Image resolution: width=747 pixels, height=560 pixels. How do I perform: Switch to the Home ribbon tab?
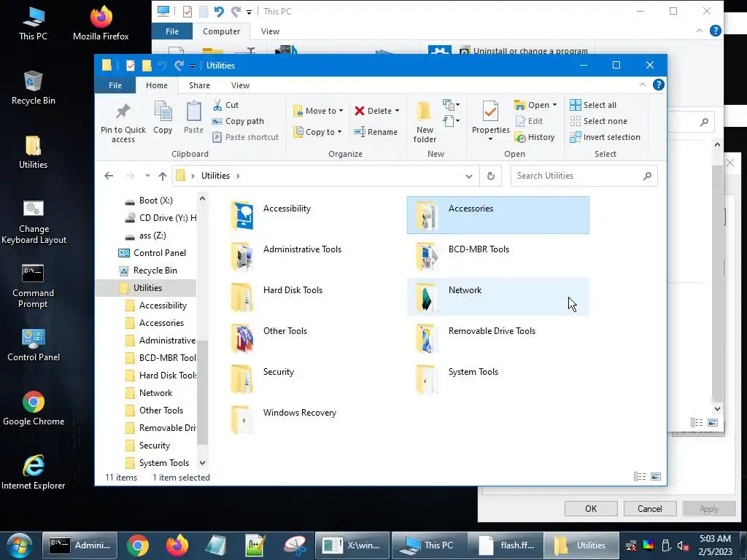click(157, 85)
